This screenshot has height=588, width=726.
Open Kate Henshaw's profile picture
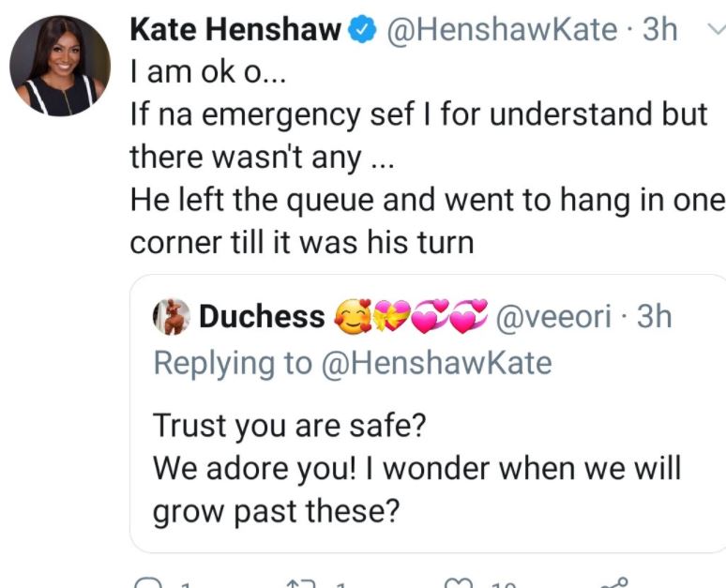click(x=60, y=64)
